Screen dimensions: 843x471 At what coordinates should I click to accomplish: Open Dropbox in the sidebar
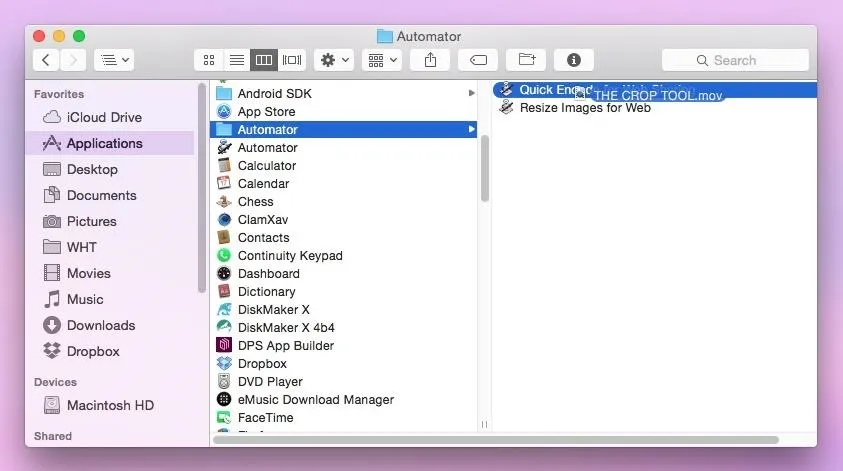click(110, 351)
